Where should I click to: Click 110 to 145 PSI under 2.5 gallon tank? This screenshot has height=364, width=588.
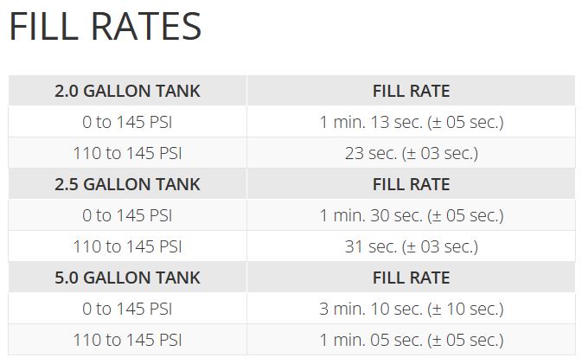pos(127,246)
